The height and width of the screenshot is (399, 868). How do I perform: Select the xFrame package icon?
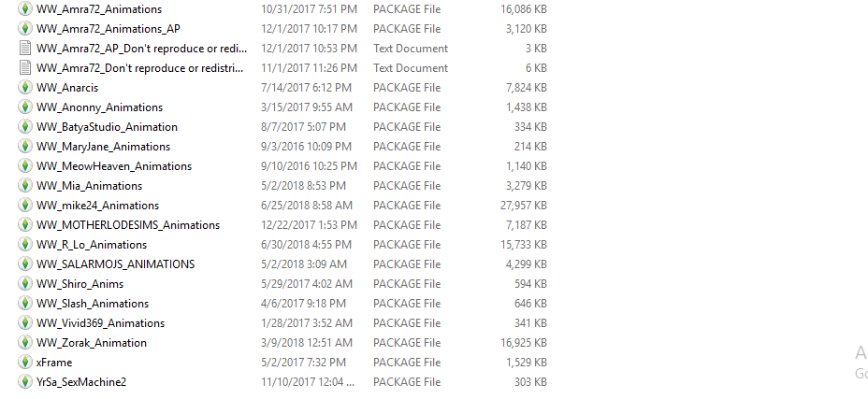pyautogui.click(x=25, y=363)
